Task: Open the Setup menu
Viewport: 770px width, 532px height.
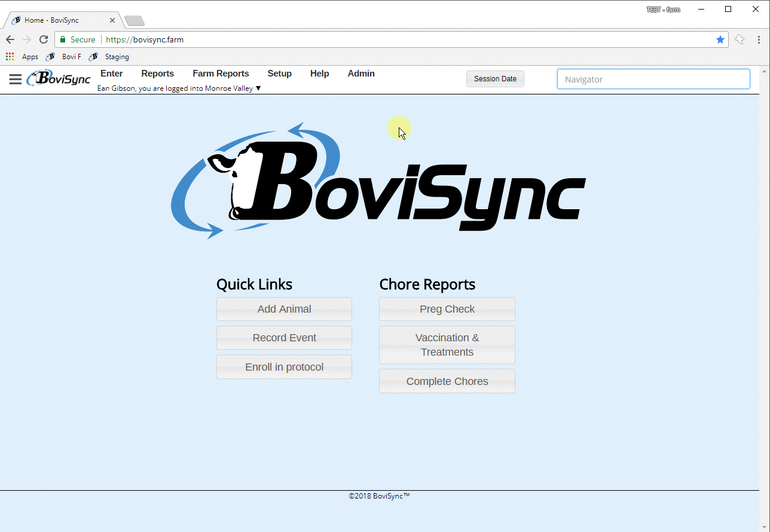Action: click(279, 74)
